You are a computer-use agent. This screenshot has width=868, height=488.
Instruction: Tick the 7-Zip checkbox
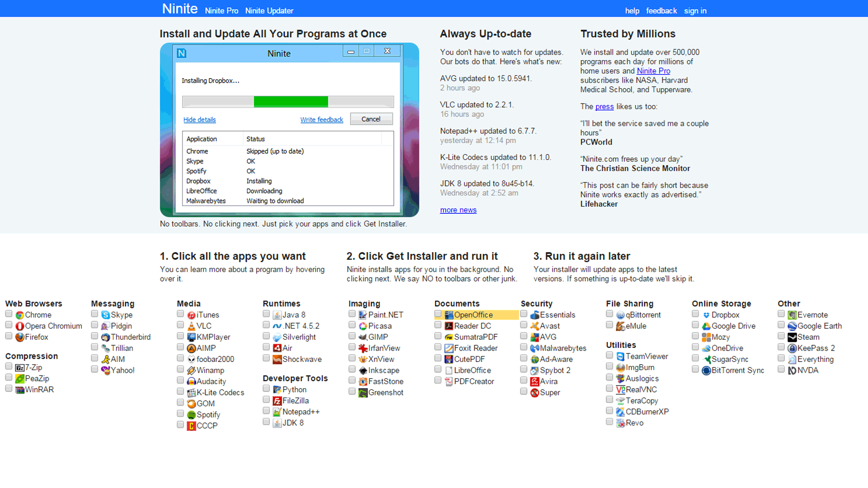click(x=9, y=366)
